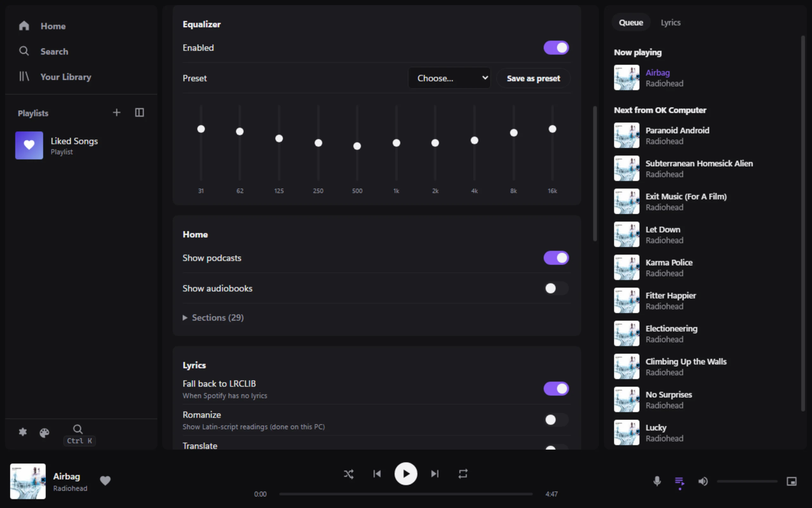Adjust the 8k equalizer slider
812x508 pixels.
point(514,143)
